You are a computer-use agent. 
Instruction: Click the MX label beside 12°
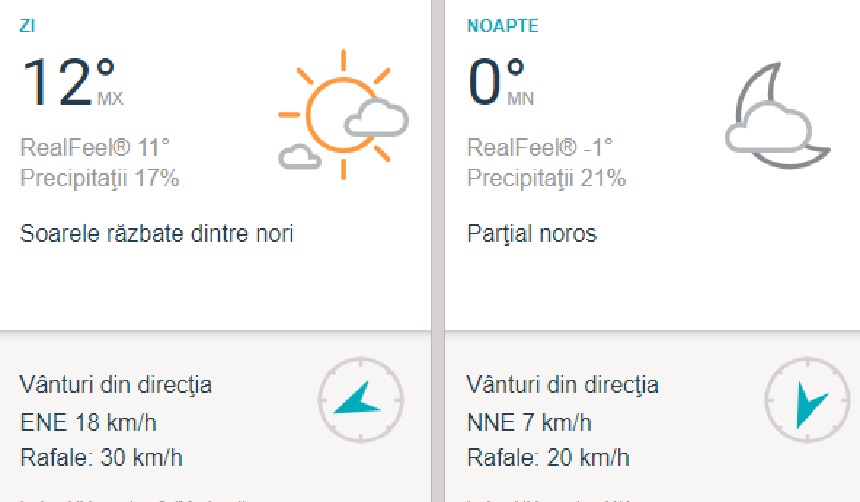tap(110, 98)
